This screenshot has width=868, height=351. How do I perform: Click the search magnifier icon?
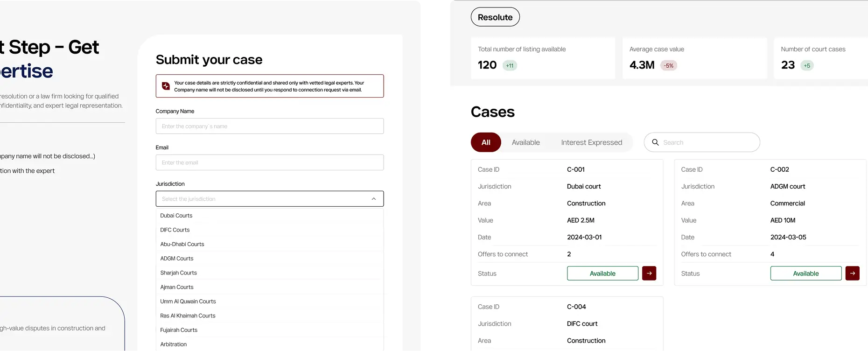655,142
